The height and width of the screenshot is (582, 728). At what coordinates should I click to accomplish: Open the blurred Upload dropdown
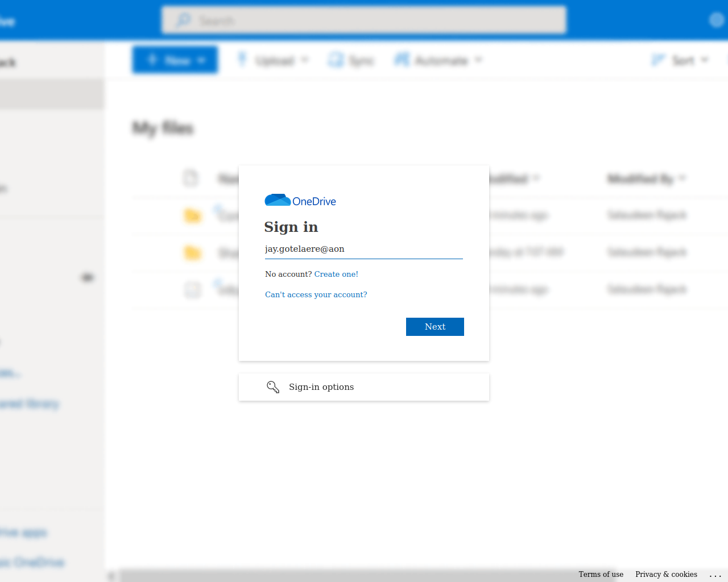273,60
